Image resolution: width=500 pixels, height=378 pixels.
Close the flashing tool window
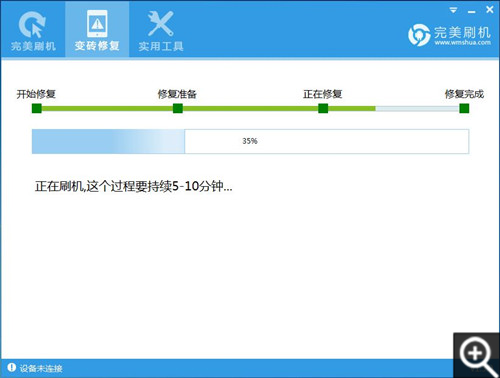click(x=489, y=10)
